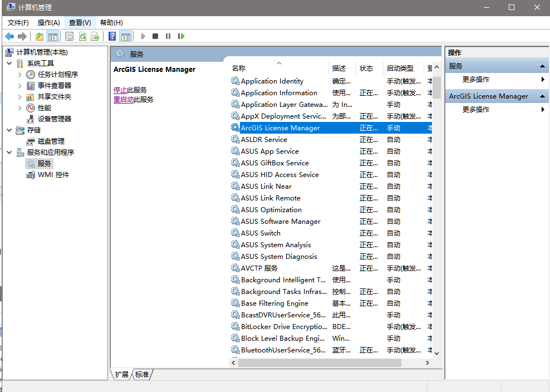Screen dimensions: 550x392
Task: Click the vertical scrollbar up arrow
Action: [436, 67]
